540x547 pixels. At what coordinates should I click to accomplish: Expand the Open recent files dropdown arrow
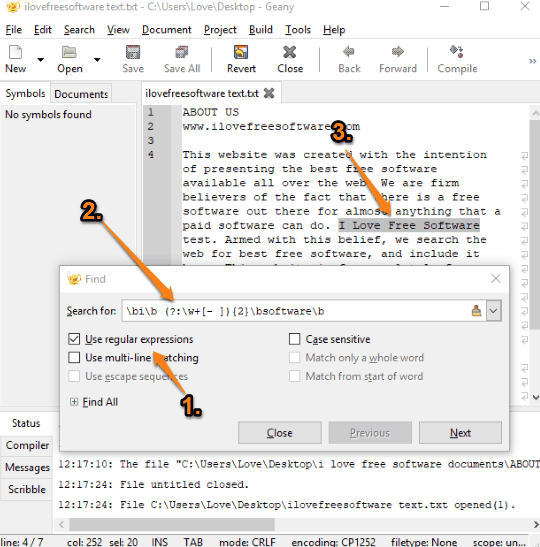[97, 60]
